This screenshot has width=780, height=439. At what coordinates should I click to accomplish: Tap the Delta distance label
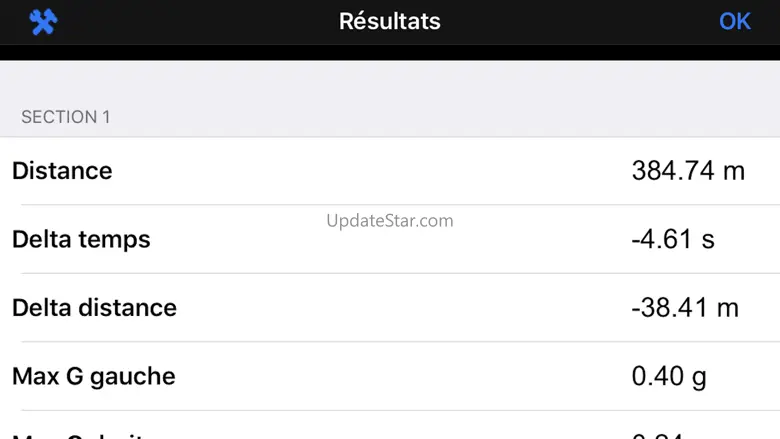pos(94,308)
